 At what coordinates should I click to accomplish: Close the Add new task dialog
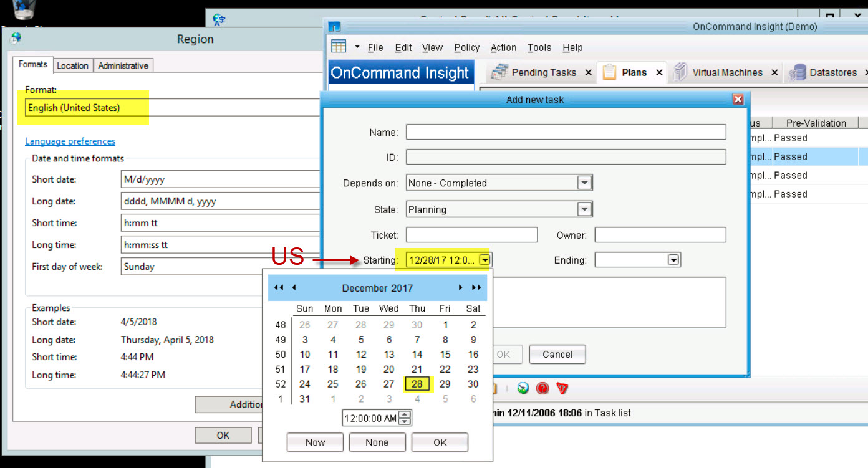pos(738,100)
